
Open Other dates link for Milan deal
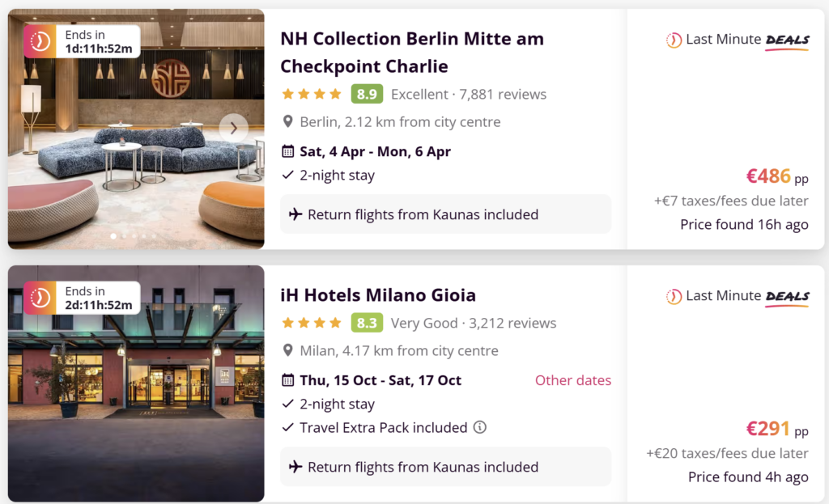click(572, 380)
